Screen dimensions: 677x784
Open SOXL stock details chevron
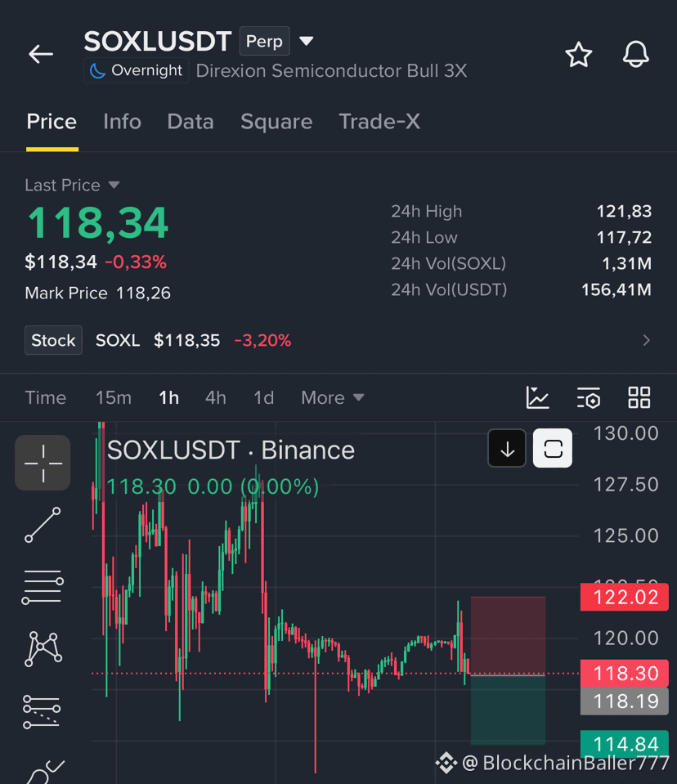coord(646,341)
